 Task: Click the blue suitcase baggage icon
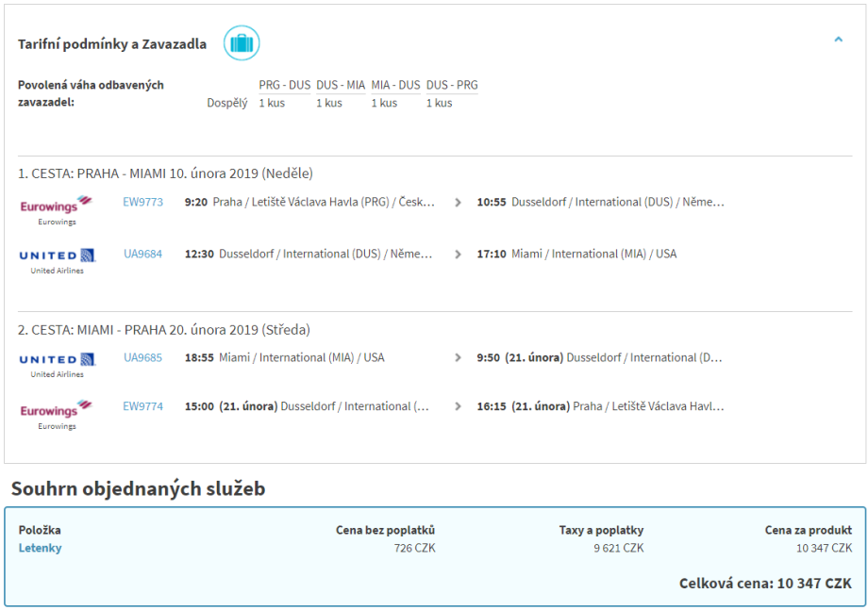click(x=242, y=43)
